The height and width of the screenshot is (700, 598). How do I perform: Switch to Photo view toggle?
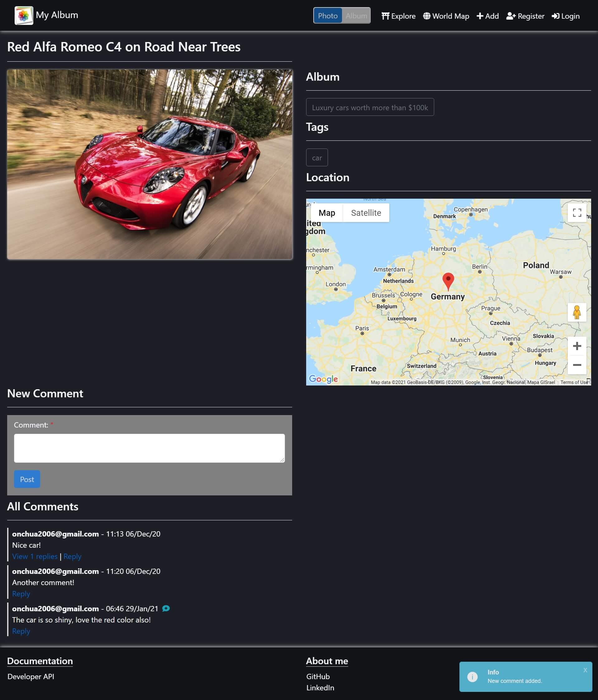(x=327, y=16)
